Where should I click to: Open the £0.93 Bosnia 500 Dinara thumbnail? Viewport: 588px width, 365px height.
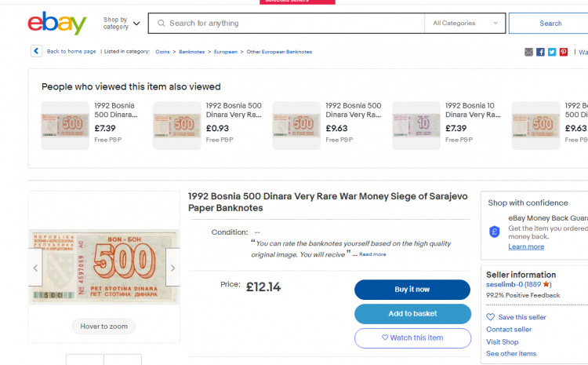(176, 125)
